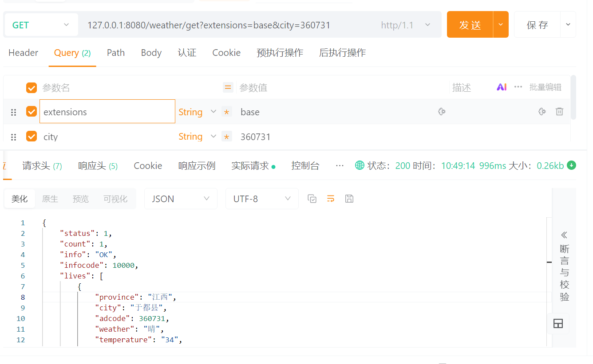Open the AI icon in the parameter header
The width and height of the screenshot is (593, 364).
[502, 87]
